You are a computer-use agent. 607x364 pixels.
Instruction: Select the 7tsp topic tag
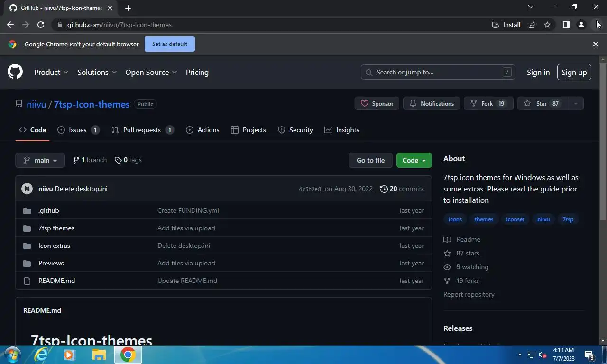(568, 219)
